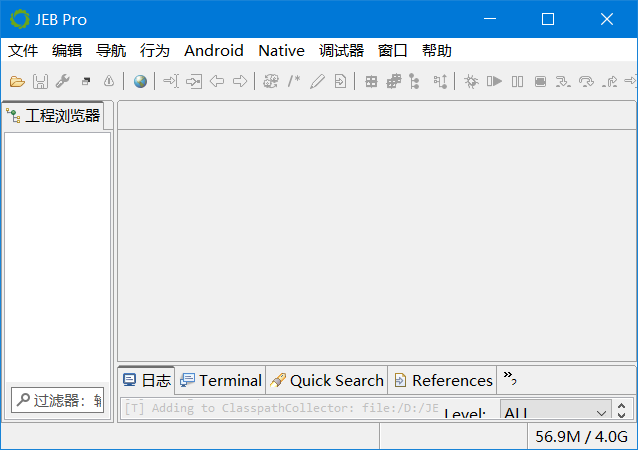The width and height of the screenshot is (638, 450).
Task: Click the step into debugger icon
Action: coord(563,82)
